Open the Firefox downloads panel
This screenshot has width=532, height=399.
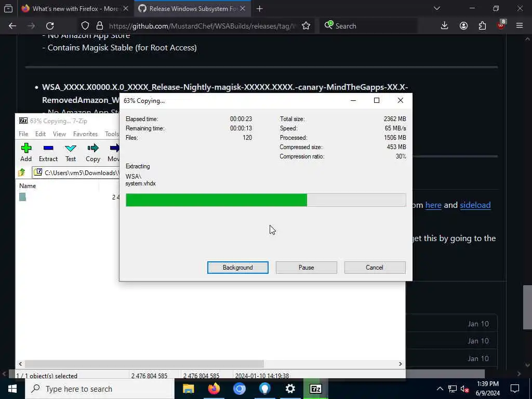point(445,26)
